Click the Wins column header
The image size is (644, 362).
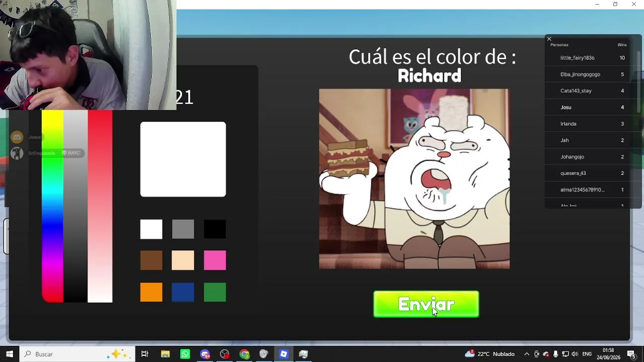pos(622,45)
